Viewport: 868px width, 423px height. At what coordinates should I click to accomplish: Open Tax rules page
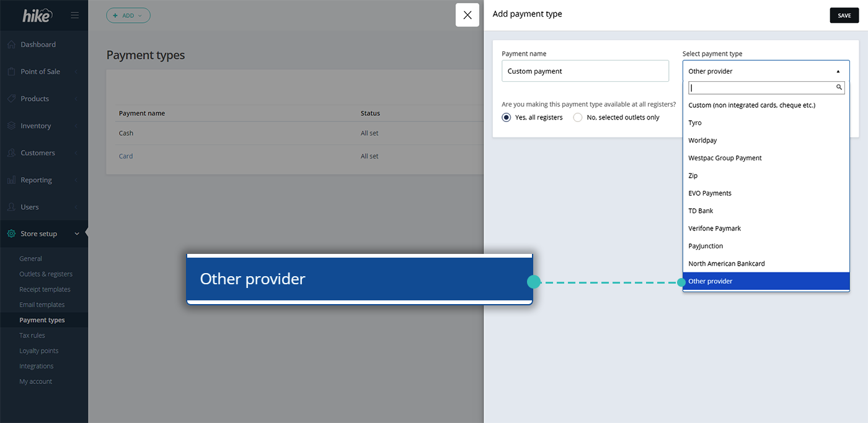32,336
